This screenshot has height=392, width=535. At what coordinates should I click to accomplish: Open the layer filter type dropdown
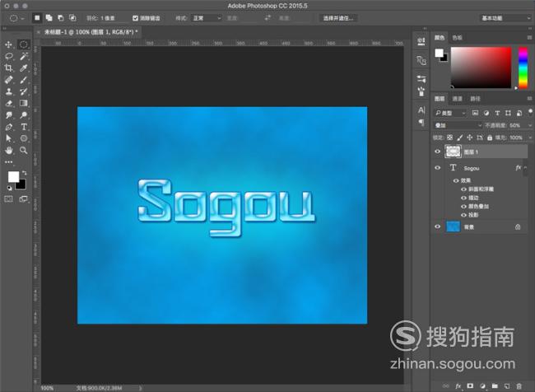click(x=450, y=113)
